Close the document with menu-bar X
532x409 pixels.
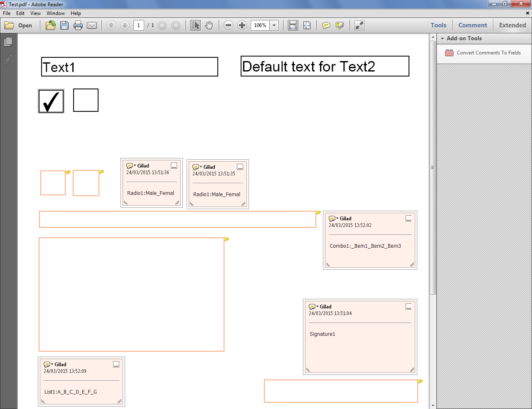[x=527, y=13]
